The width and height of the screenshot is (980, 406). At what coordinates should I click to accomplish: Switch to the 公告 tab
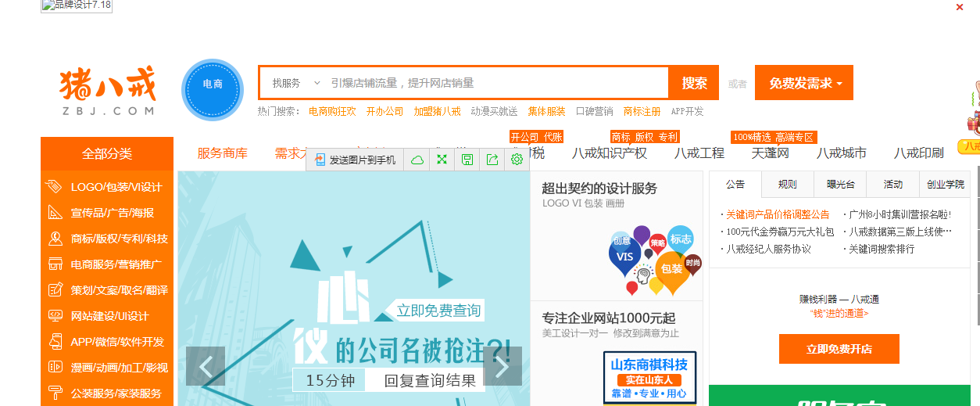coord(735,185)
